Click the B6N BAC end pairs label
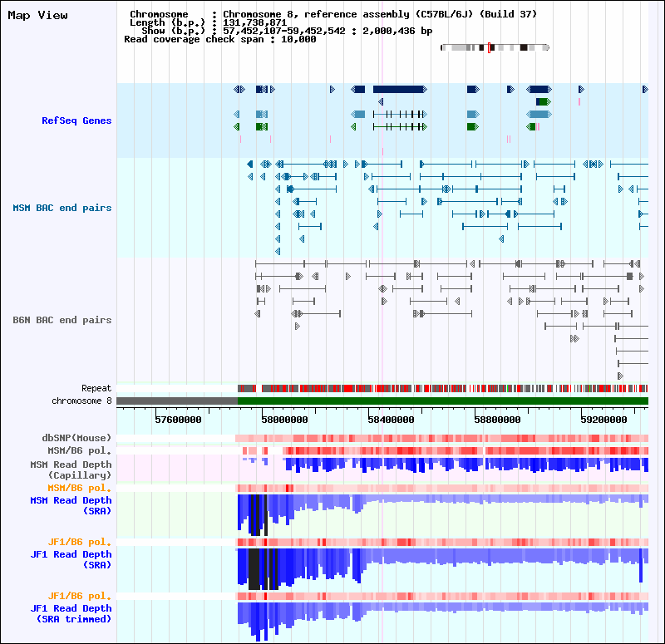 [62, 320]
